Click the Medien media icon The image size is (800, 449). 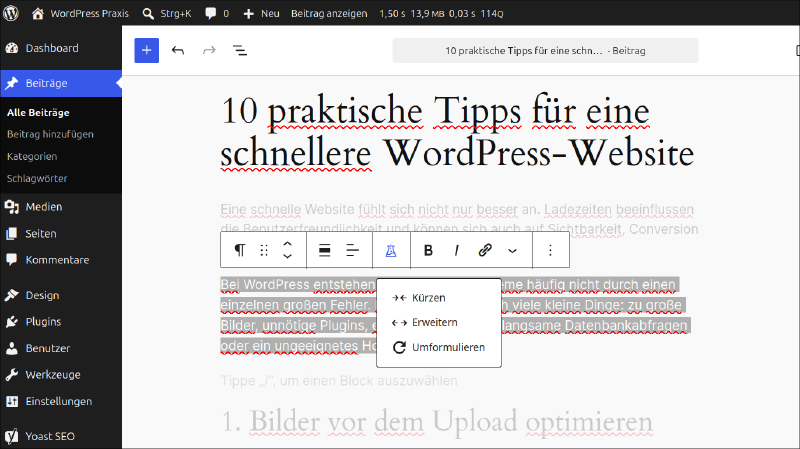[12, 207]
